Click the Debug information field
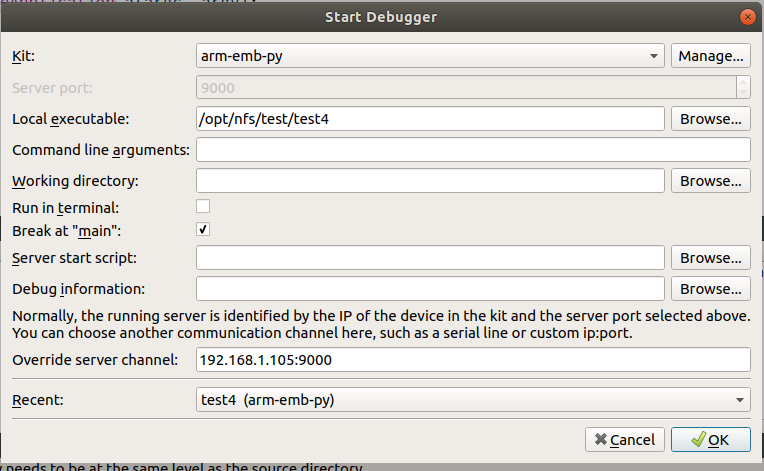764x471 pixels. point(430,289)
